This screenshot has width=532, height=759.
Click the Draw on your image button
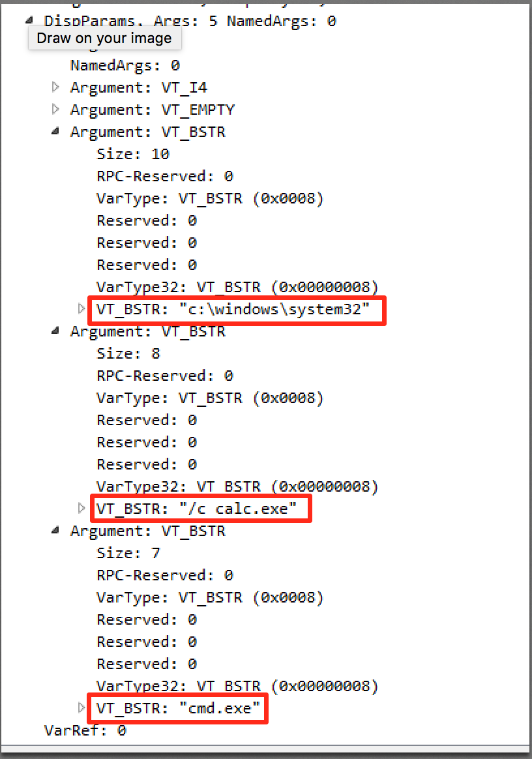coord(104,38)
